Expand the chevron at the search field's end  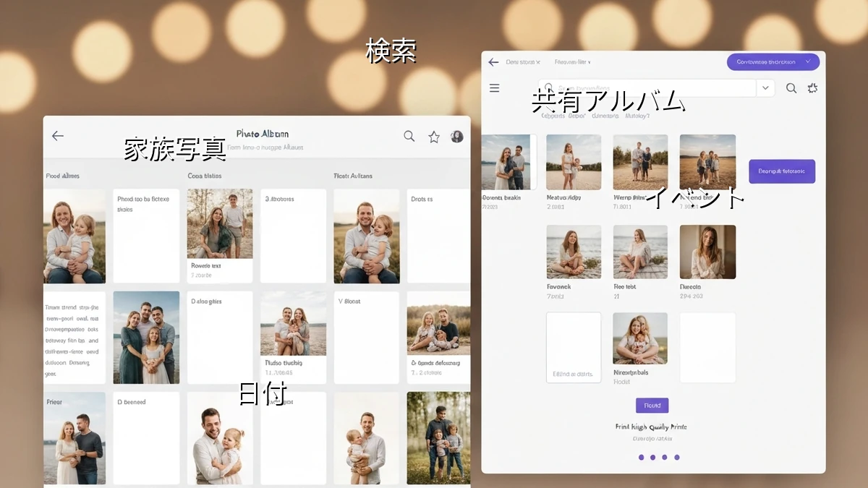coord(765,88)
